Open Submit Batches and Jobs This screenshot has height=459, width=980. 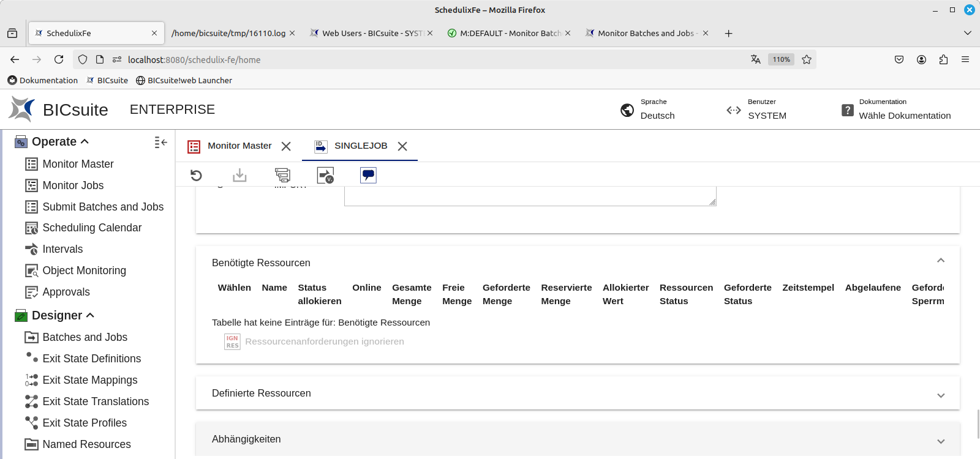pos(103,207)
